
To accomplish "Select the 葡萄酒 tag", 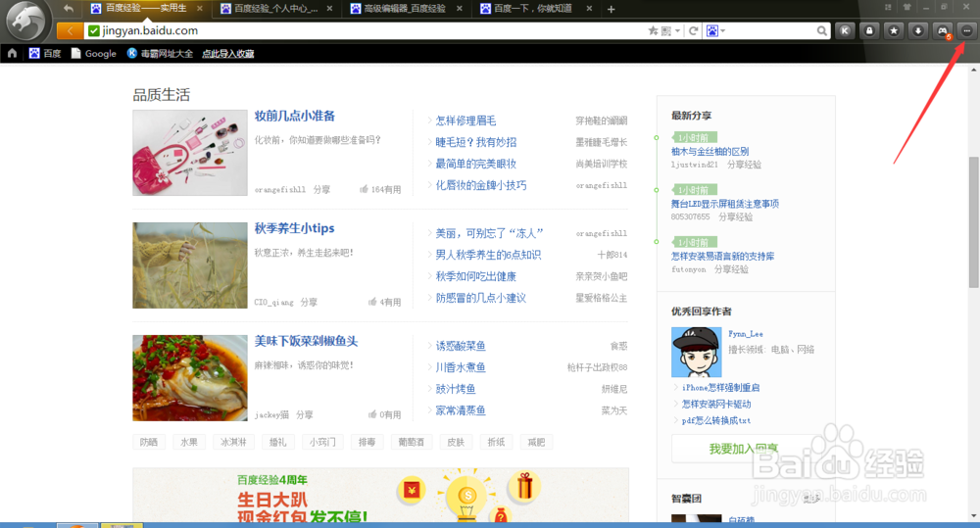I will pos(412,443).
